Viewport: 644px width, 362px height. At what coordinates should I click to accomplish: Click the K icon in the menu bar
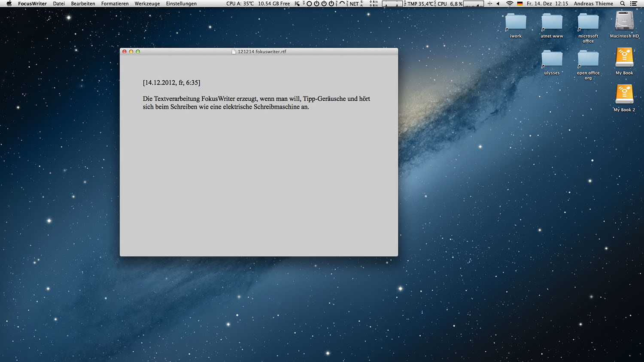(x=297, y=3)
